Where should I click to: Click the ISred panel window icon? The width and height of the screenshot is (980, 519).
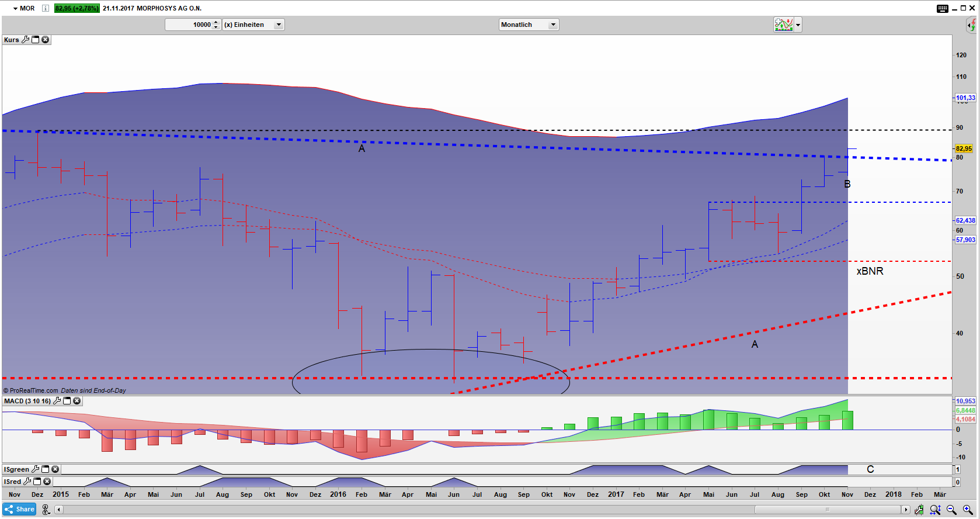coord(37,482)
